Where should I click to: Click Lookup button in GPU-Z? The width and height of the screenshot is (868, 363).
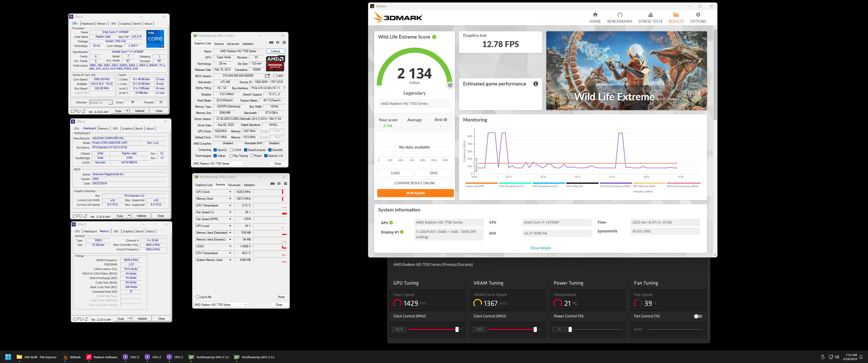point(275,51)
